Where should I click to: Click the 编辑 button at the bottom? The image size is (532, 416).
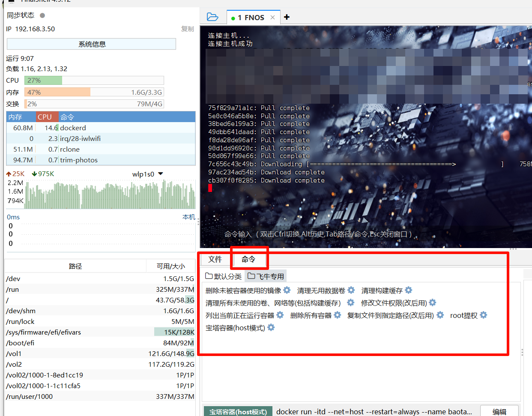(499, 411)
